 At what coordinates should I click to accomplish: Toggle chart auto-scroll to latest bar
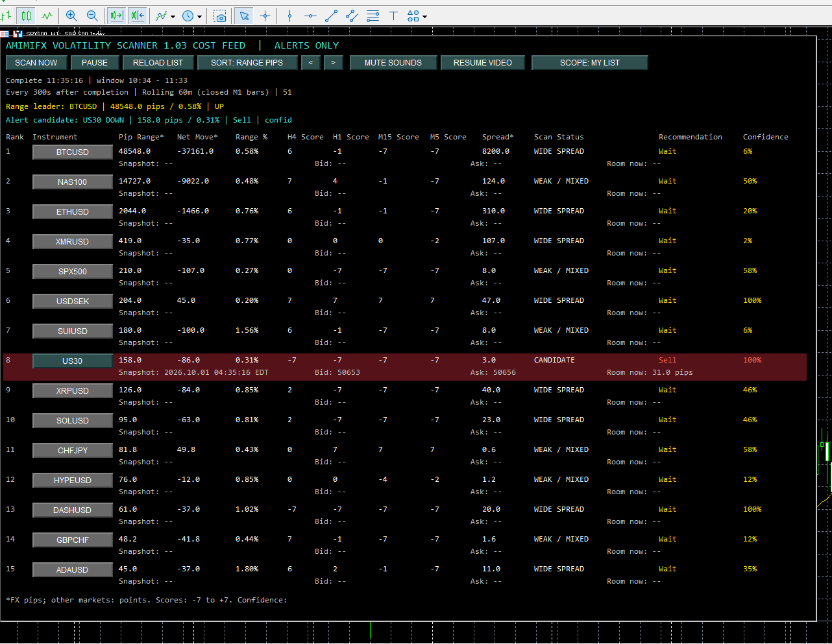(116, 16)
